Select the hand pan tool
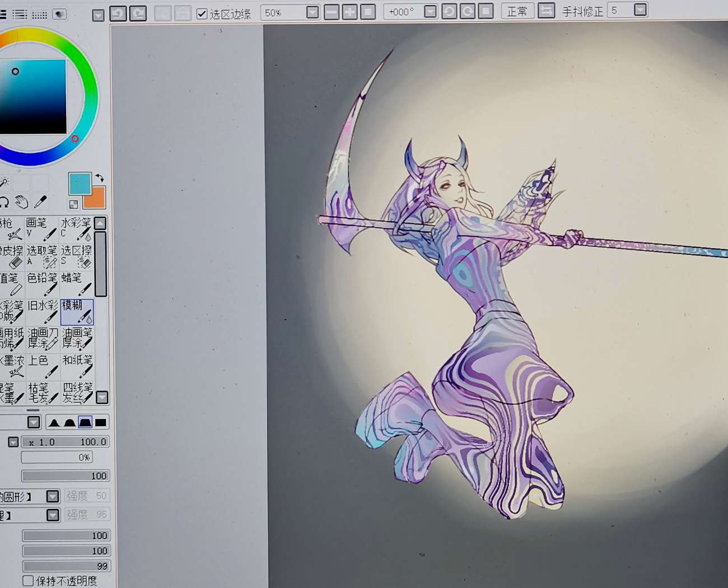This screenshot has height=588, width=728. [x=22, y=202]
